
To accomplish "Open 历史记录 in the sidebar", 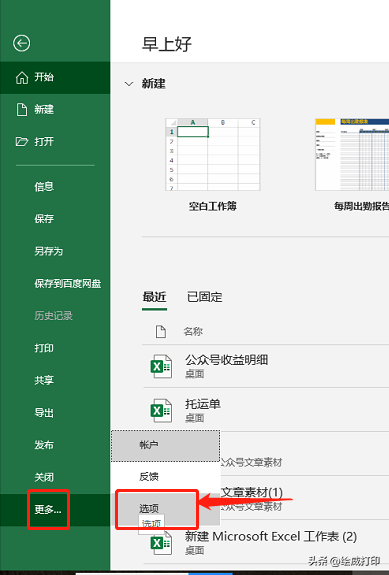I will tap(54, 316).
